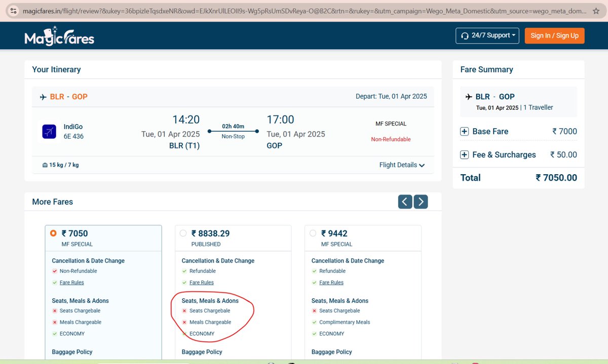Click Seats Chargebale cross icon in ₹ 7050 card
The width and height of the screenshot is (608, 364).
pos(55,311)
